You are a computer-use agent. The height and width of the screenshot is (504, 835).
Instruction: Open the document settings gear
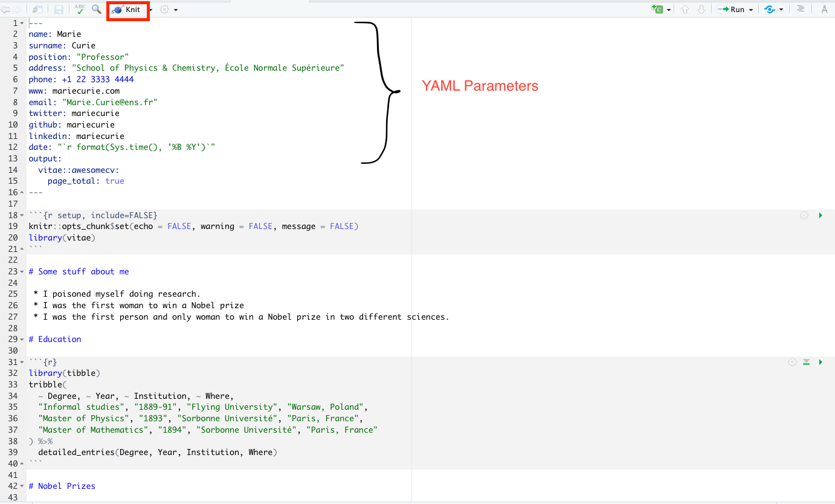click(x=164, y=10)
